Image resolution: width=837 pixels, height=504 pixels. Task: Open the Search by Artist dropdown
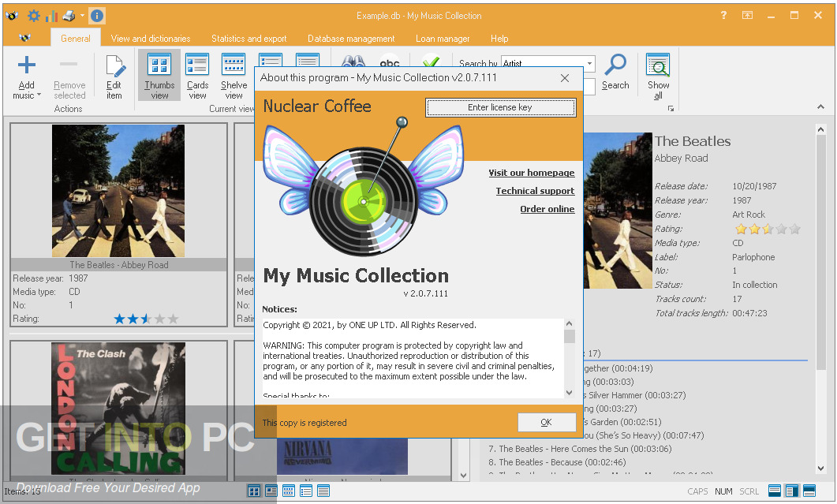589,63
